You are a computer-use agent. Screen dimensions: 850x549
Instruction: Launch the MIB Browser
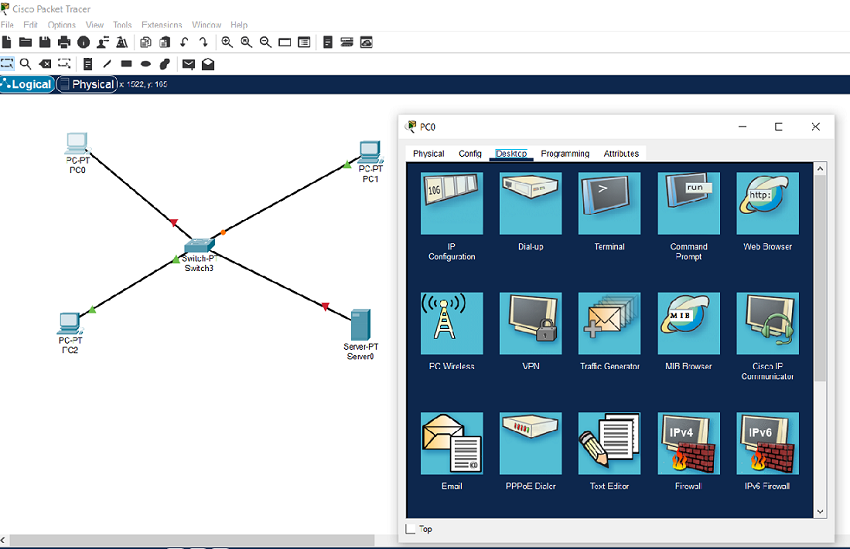[688, 323]
